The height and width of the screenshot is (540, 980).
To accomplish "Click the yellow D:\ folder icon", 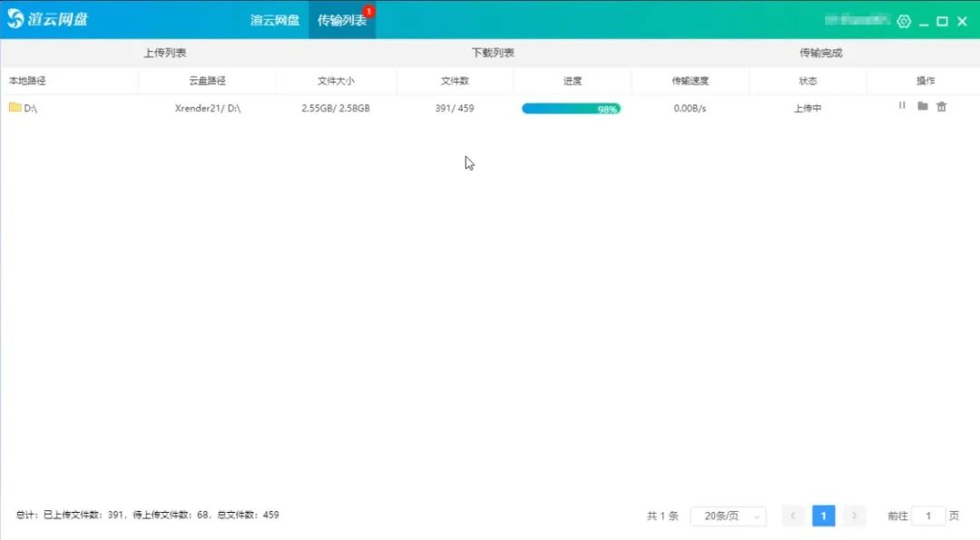I will click(15, 107).
